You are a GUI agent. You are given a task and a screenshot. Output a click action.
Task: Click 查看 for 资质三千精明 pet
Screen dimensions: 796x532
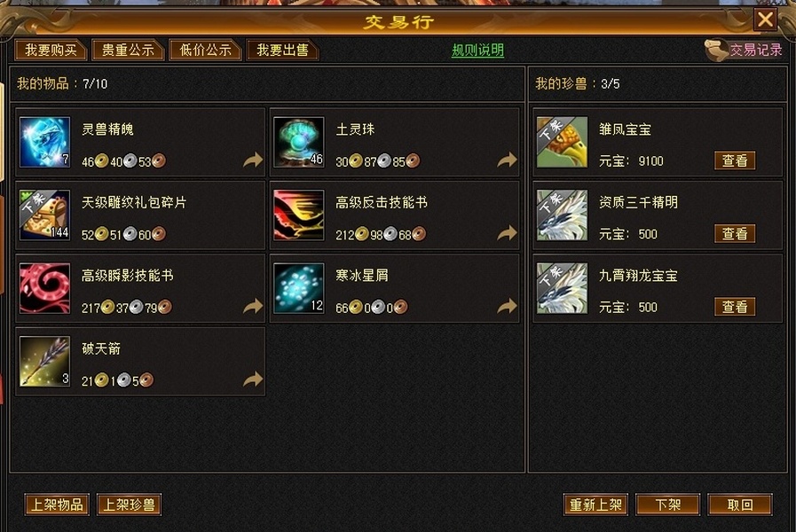click(x=735, y=234)
